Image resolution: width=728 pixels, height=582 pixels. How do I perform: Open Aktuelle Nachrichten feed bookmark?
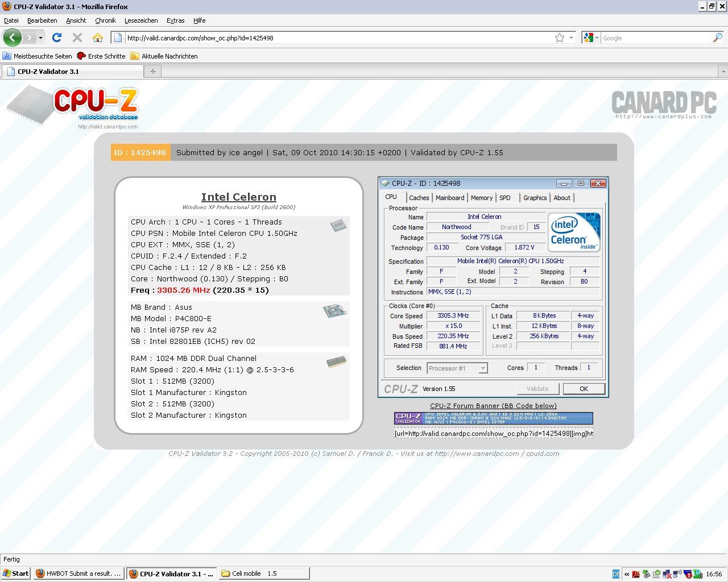(164, 56)
